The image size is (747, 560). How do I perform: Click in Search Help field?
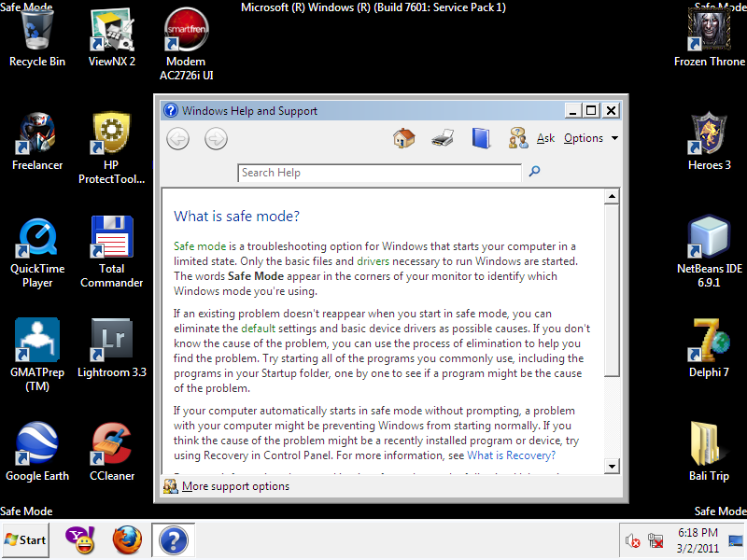coord(379,173)
